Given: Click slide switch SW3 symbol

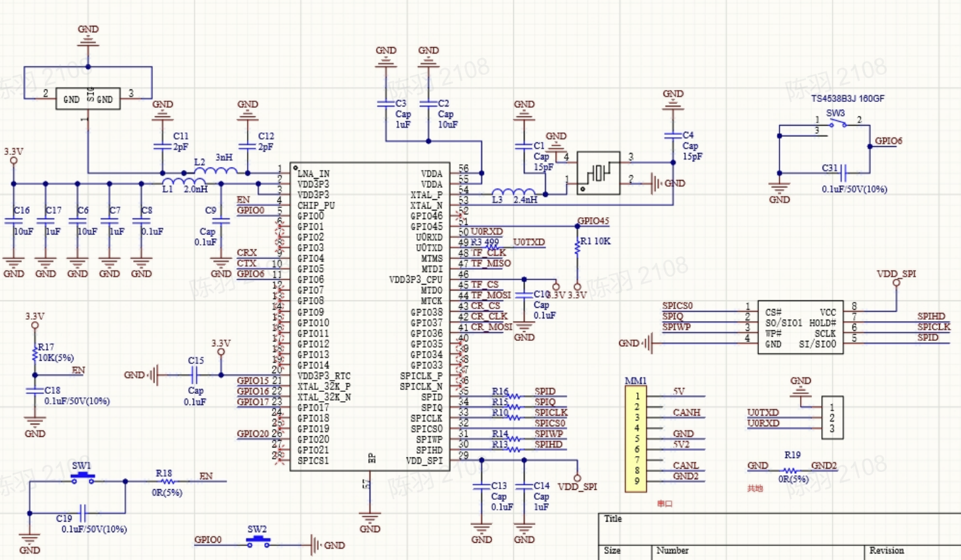Looking at the screenshot, I should (x=836, y=124).
